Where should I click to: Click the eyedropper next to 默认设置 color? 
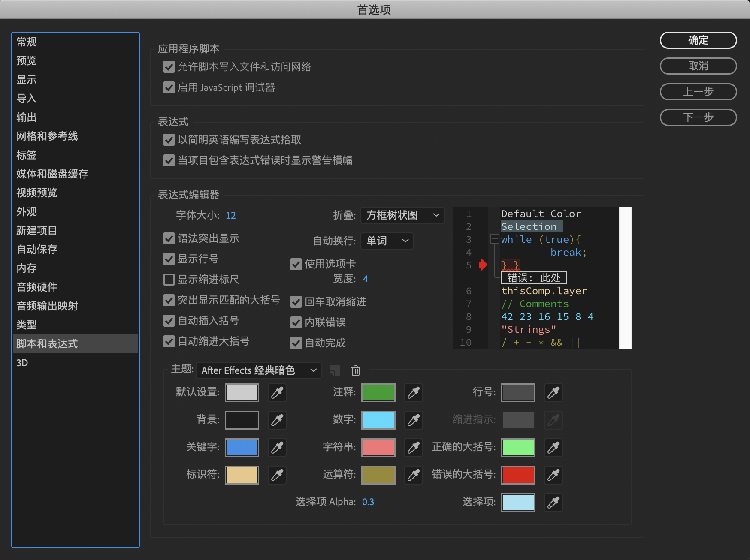pyautogui.click(x=277, y=393)
